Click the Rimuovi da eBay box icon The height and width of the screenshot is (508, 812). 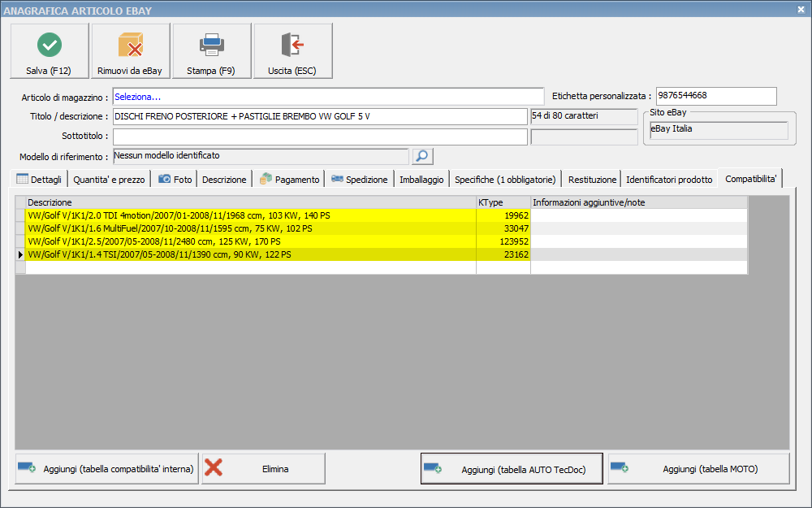(130, 45)
